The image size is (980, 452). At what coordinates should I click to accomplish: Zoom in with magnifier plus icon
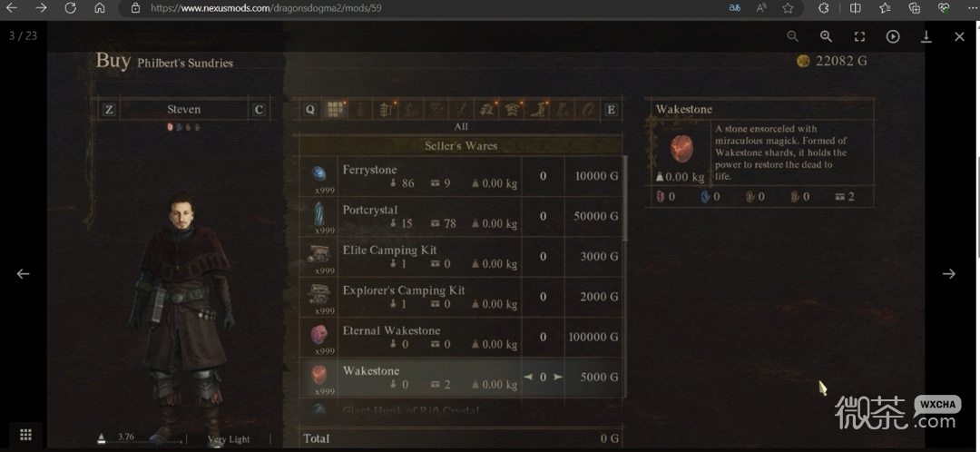point(826,36)
